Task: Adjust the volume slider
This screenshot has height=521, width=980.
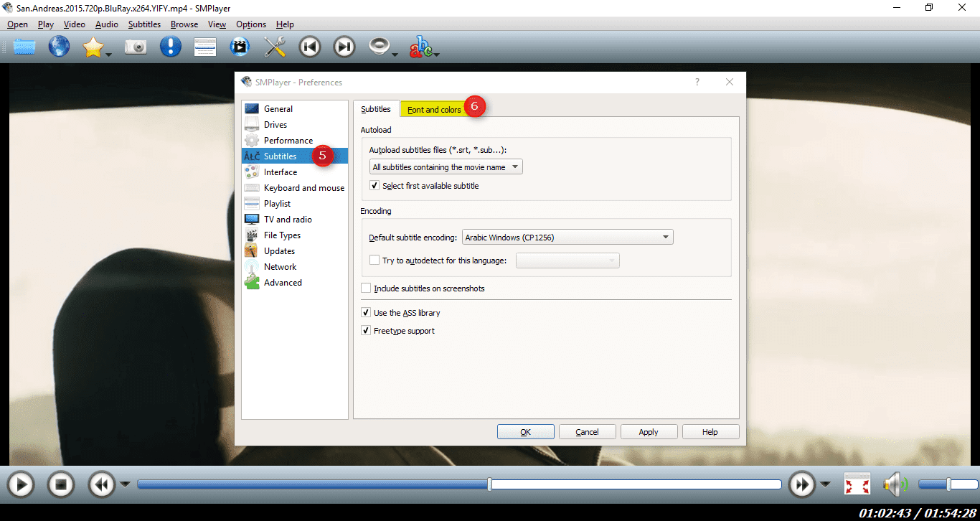Action: coord(948,484)
